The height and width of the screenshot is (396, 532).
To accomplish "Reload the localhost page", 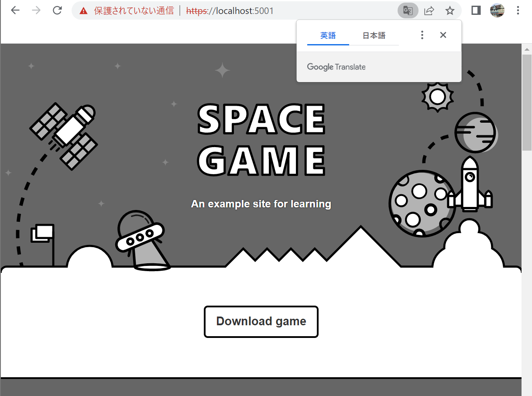I will [57, 10].
